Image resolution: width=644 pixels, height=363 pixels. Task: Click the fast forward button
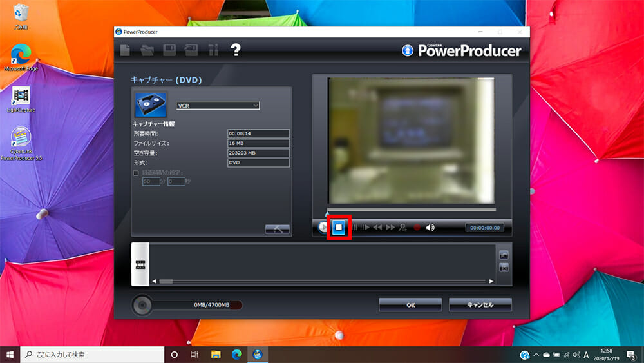click(390, 228)
